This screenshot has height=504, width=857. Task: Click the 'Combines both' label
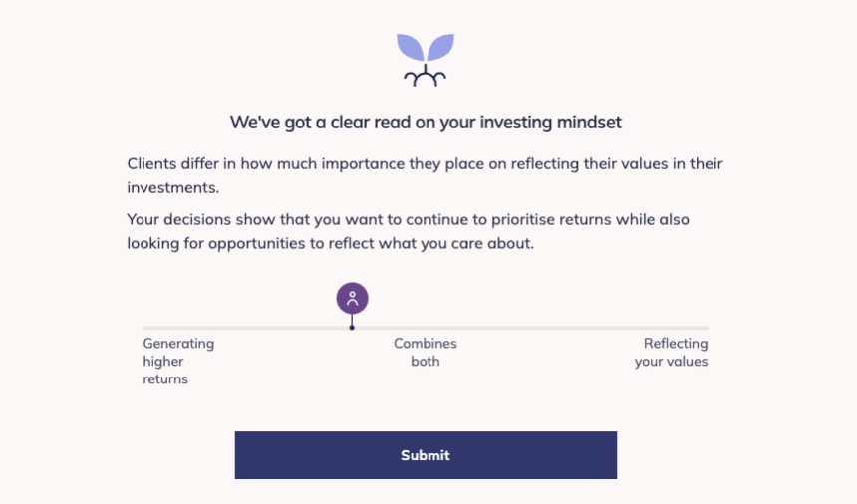[426, 353]
